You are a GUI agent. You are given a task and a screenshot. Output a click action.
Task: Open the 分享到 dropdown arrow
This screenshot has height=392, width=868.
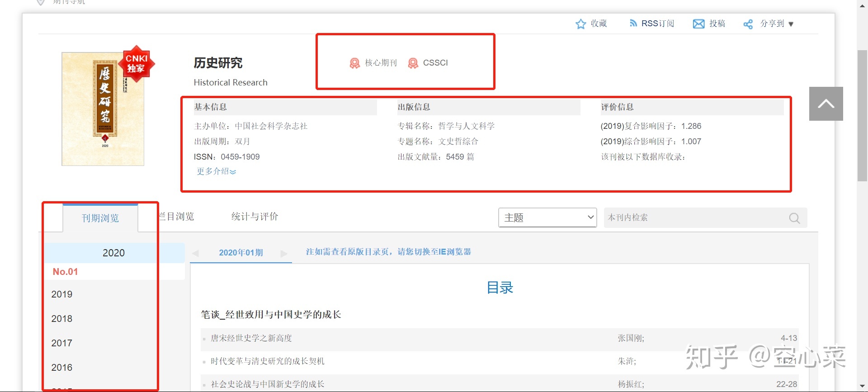[x=791, y=24]
